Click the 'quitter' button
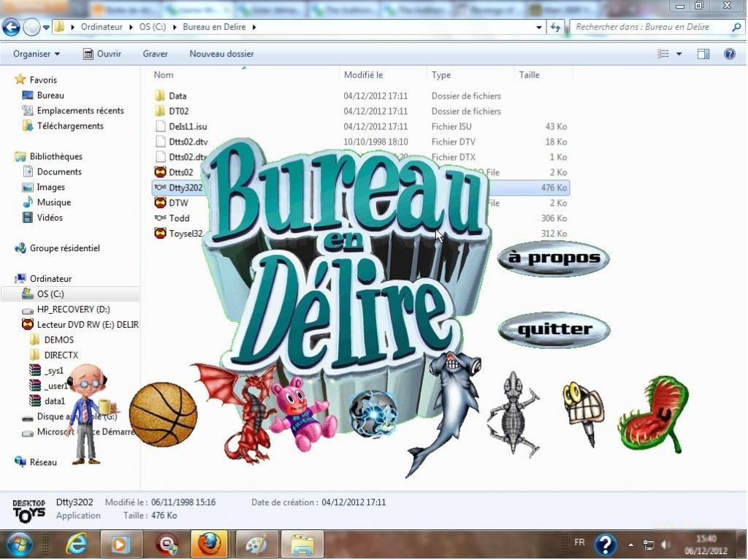This screenshot has height=560, width=748. 554,329
